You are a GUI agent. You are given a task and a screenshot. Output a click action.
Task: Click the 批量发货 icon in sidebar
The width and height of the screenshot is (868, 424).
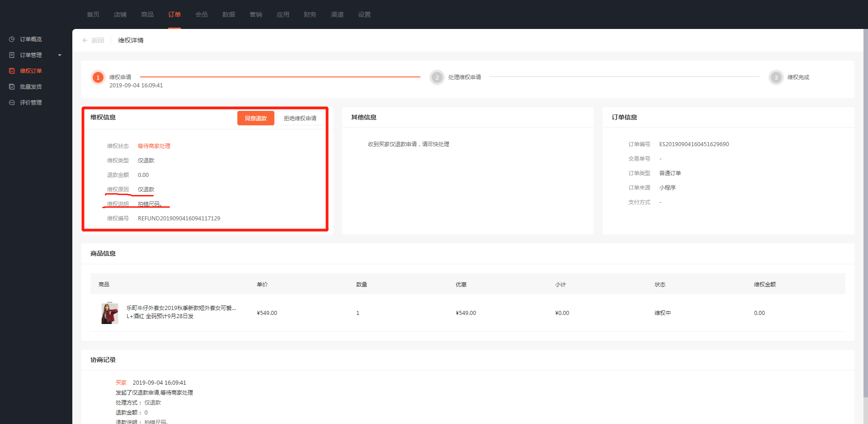(12, 87)
